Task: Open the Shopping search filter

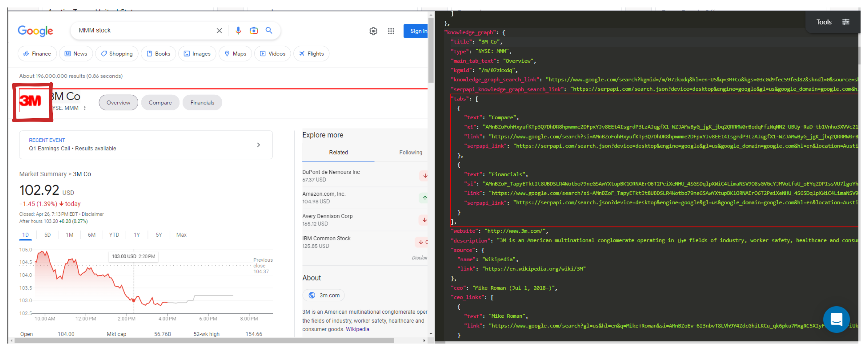Action: pyautogui.click(x=117, y=54)
